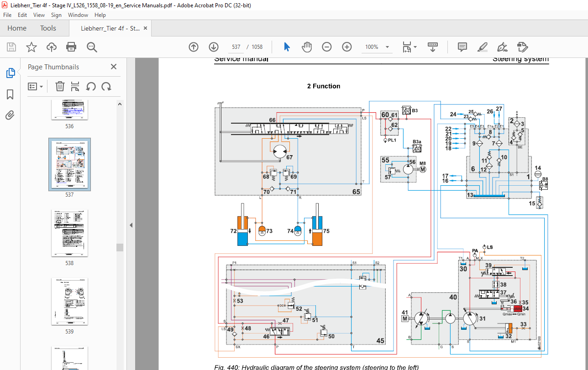Show the Attachments paperclip panel
Viewport: 588px width, 370px height.
click(x=10, y=115)
